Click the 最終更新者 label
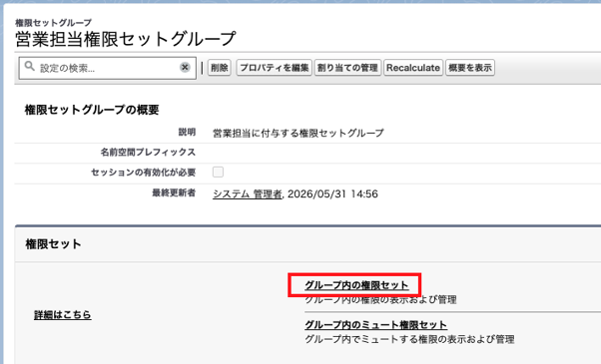 coord(174,192)
